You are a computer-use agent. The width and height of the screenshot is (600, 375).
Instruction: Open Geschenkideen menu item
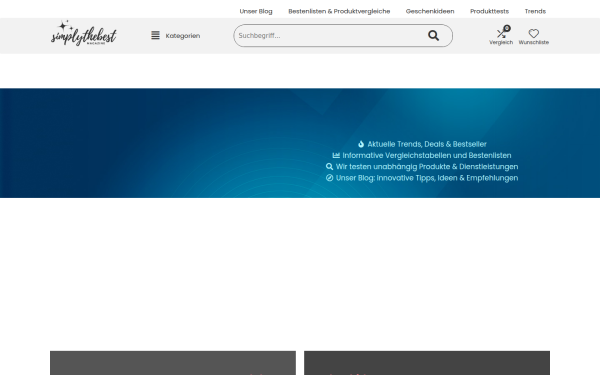tap(430, 11)
